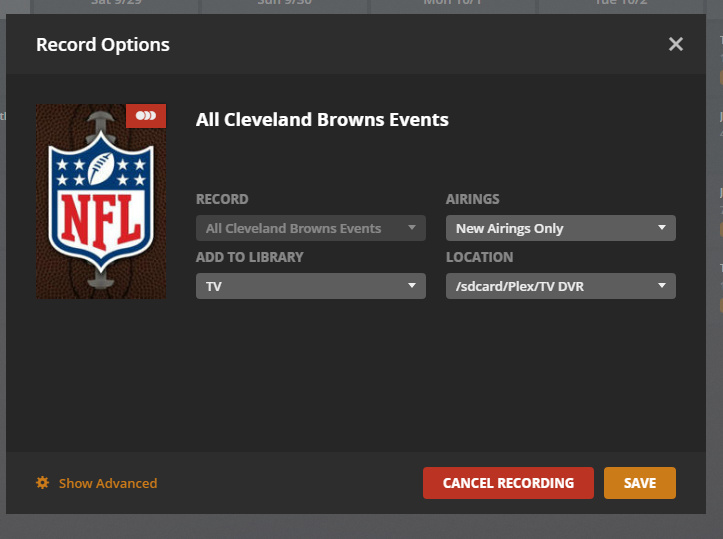Open the Airings dropdown set to New Airings Only
Image resolution: width=723 pixels, height=539 pixels.
561,228
